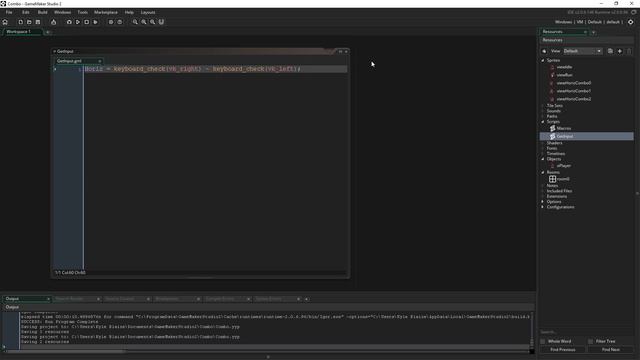Clean the build cache with toolbar icon

[x=96, y=22]
